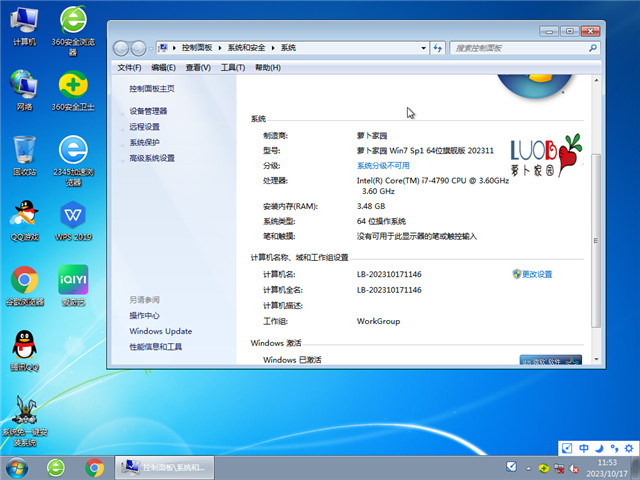Viewport: 640px width, 480px height.
Task: Open the Windows Start button
Action: pos(17,468)
